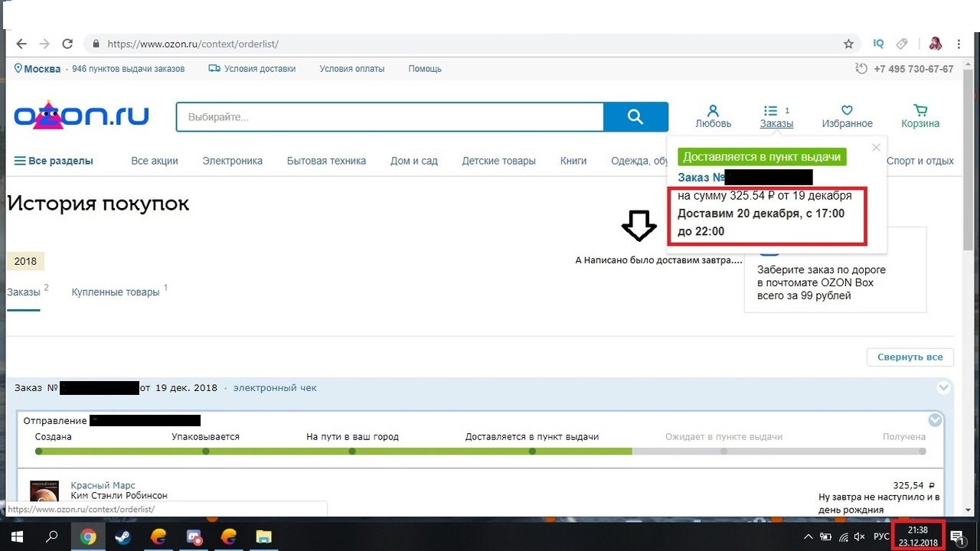Select the 2018 year filter
This screenshot has height=551, width=980.
pyautogui.click(x=25, y=261)
